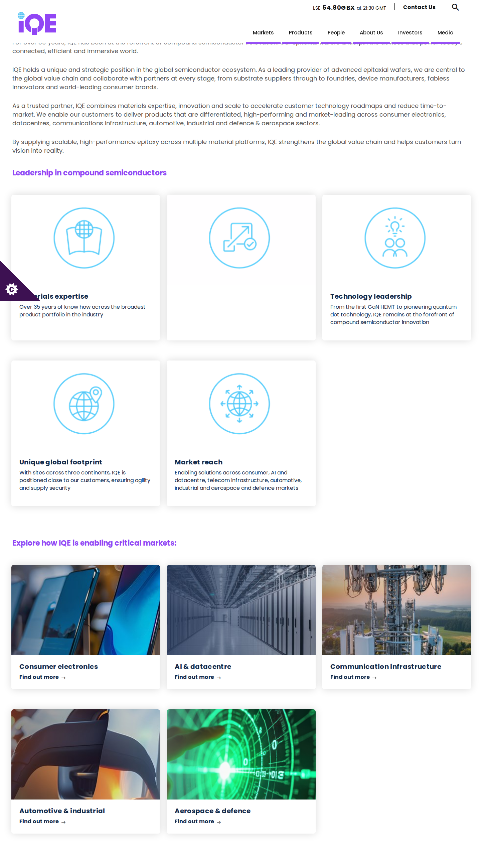Click the Technology leadership lightbulb people icon
Viewport: 481px width, 868px height.
point(395,238)
